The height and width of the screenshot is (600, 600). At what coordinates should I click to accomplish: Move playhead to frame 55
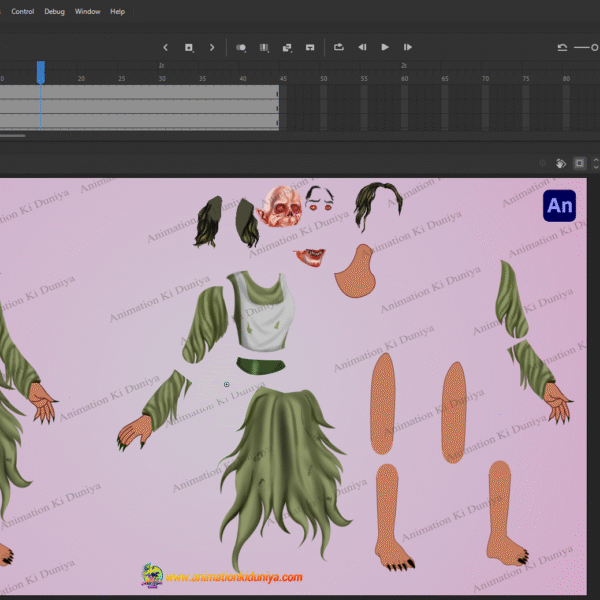(x=364, y=78)
